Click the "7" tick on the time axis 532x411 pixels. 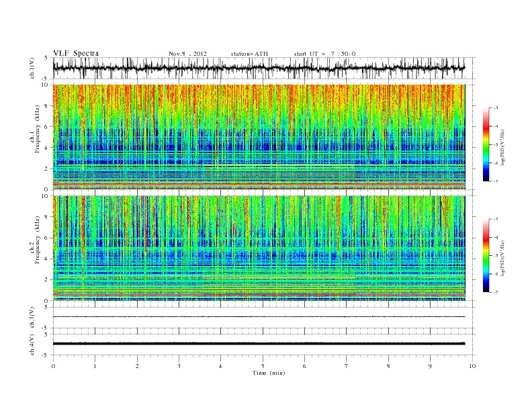[x=347, y=366]
